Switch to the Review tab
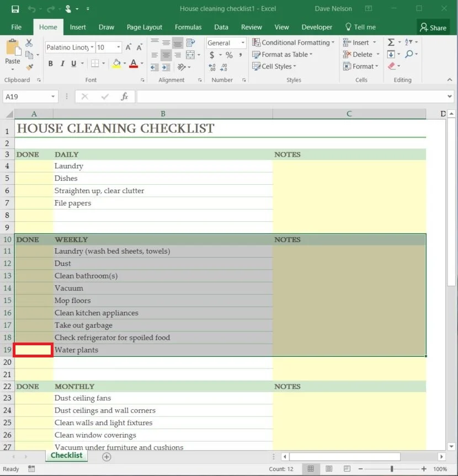 click(252, 28)
